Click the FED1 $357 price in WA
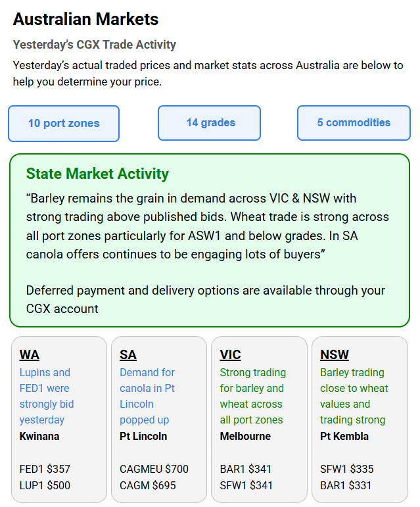Image resolution: width=420 pixels, height=507 pixels. (45, 470)
